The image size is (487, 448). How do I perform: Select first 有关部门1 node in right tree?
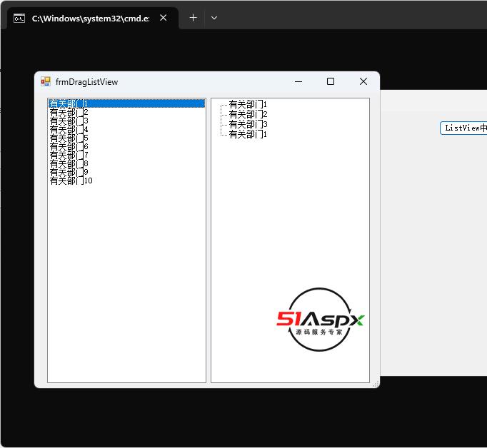[248, 104]
